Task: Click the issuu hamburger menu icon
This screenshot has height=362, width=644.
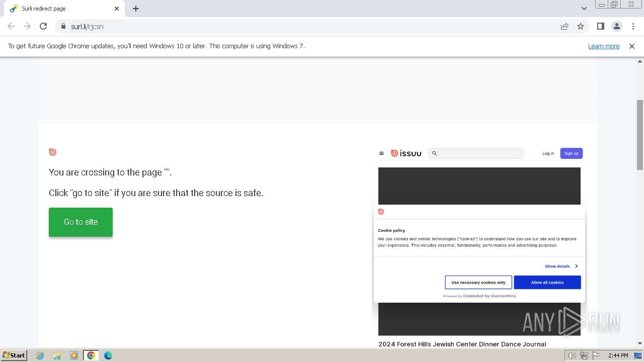Action: coord(381,153)
